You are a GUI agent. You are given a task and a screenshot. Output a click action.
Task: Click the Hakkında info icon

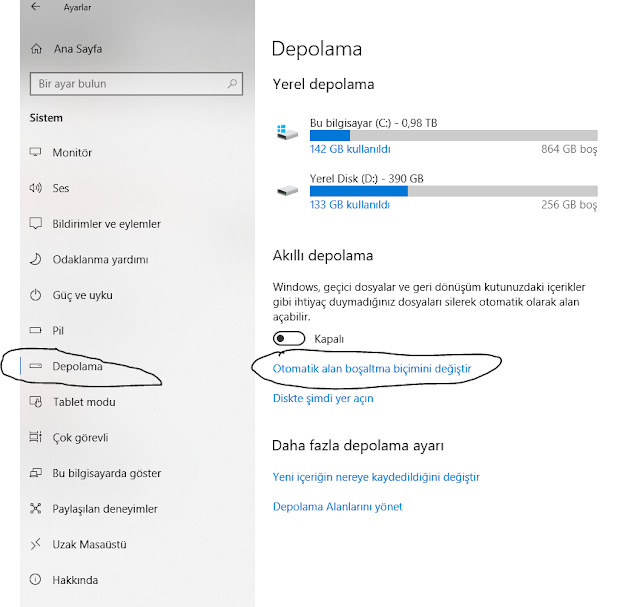(x=36, y=579)
